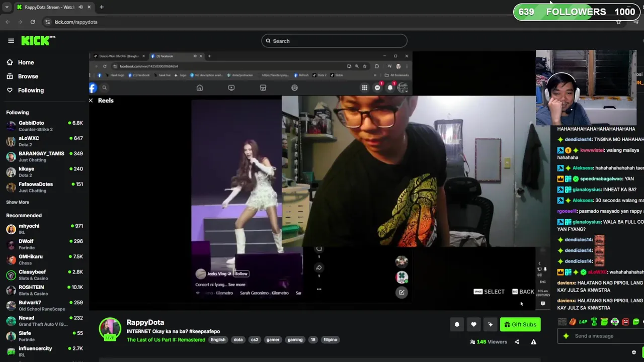Click View site information icon in address bar
The height and width of the screenshot is (362, 644).
pos(48,22)
